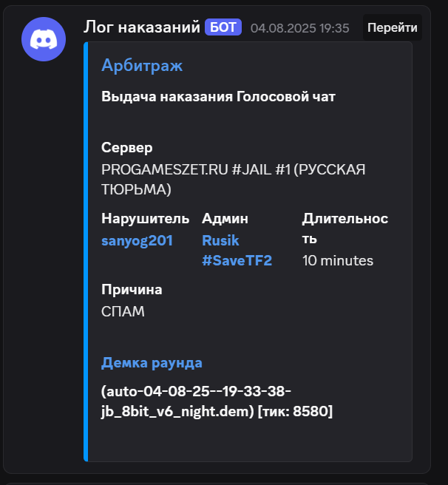Screen dimensions: 448x485
Task: Click the Админ field label
Action: pyautogui.click(x=225, y=219)
